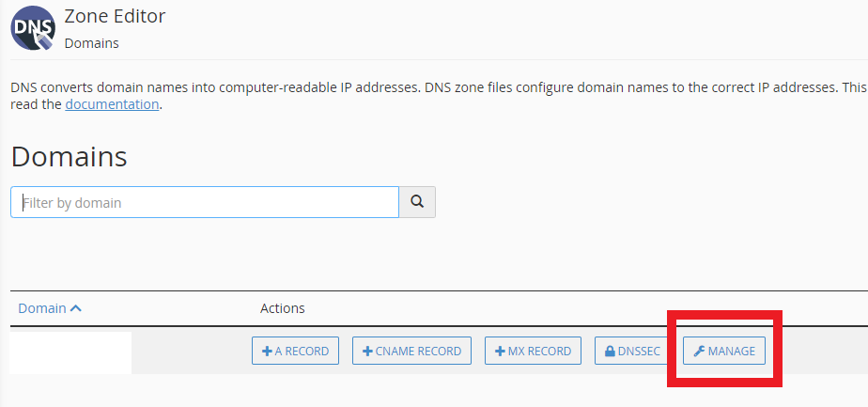The height and width of the screenshot is (407, 868).
Task: Focus the Filter by domain field
Action: tap(205, 202)
